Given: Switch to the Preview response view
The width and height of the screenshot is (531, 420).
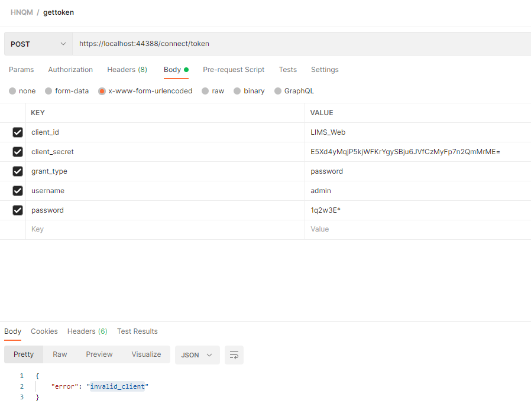Looking at the screenshot, I should pyautogui.click(x=99, y=354).
